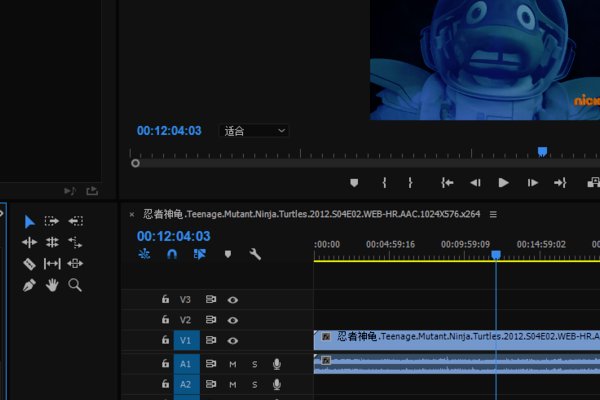Viewport: 600px width, 400px height.
Task: Toggle the V1 track lock
Action: click(166, 340)
